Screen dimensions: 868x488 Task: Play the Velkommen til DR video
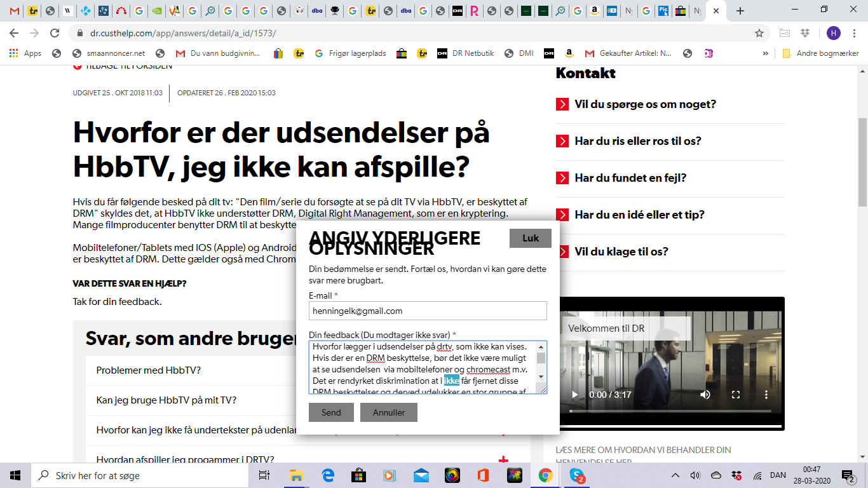pyautogui.click(x=575, y=395)
